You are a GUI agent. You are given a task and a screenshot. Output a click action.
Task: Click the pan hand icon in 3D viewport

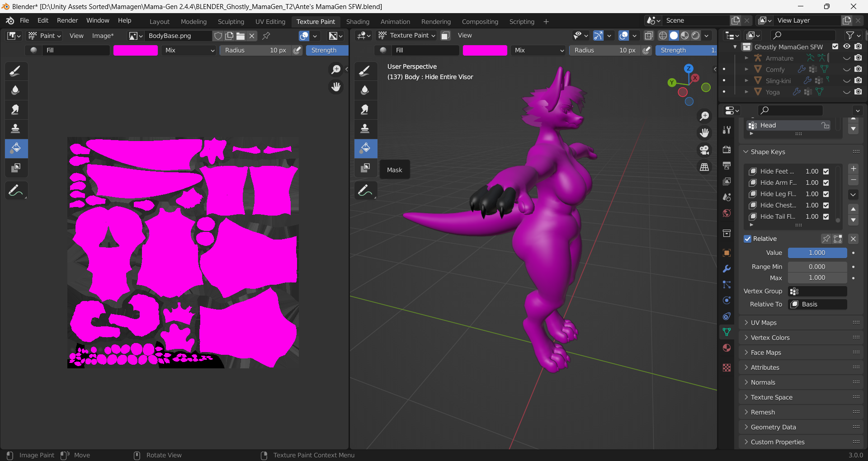click(704, 133)
